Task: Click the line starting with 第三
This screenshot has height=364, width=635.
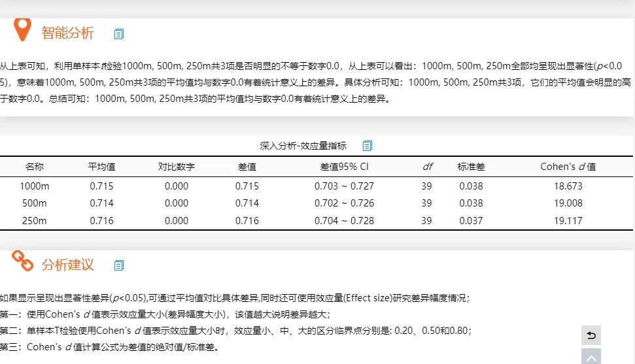Action: [110, 348]
